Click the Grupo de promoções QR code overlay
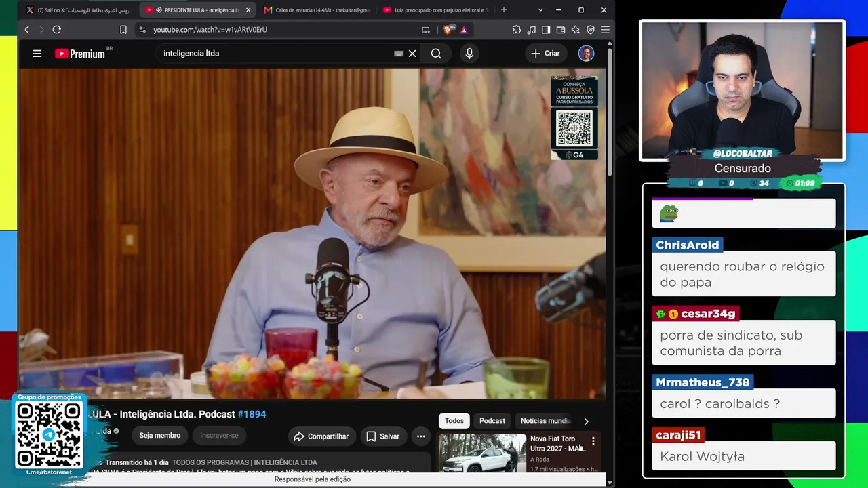 click(x=49, y=434)
